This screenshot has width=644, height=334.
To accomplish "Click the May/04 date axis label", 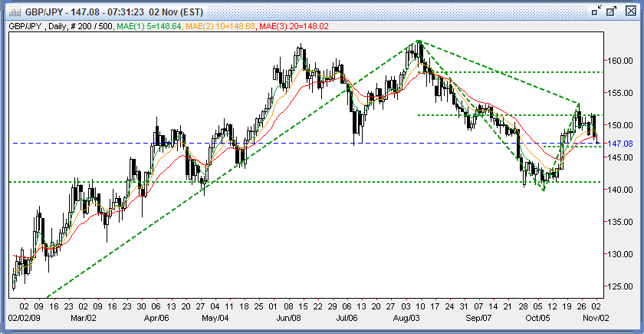I will pos(215,318).
